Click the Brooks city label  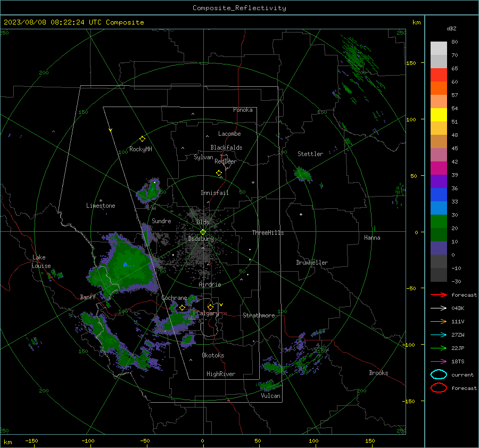[x=378, y=373]
